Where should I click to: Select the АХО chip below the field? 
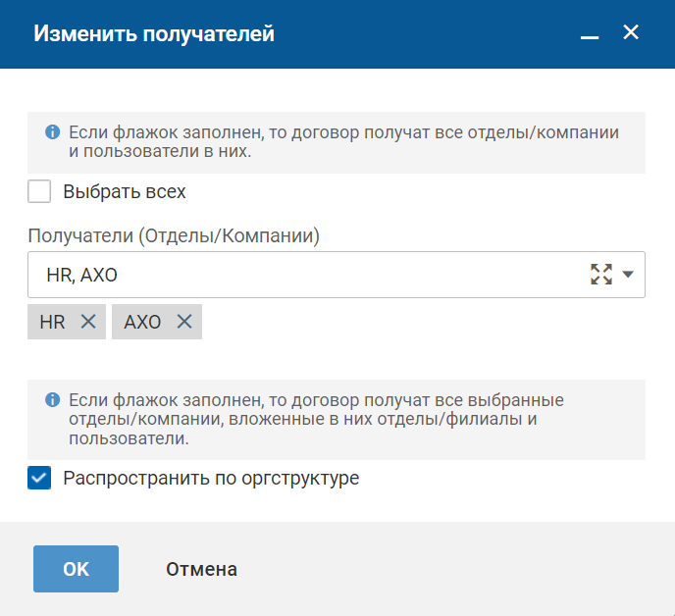tap(142, 322)
